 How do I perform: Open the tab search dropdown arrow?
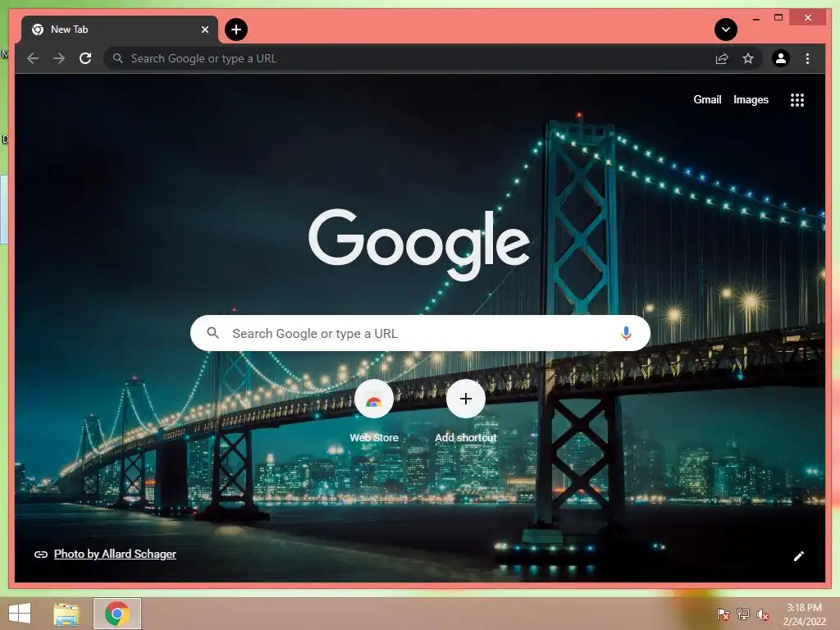(x=726, y=30)
